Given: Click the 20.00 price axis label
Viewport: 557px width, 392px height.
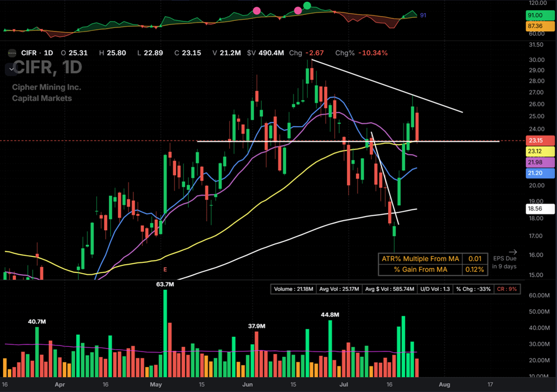Looking at the screenshot, I should point(536,186).
